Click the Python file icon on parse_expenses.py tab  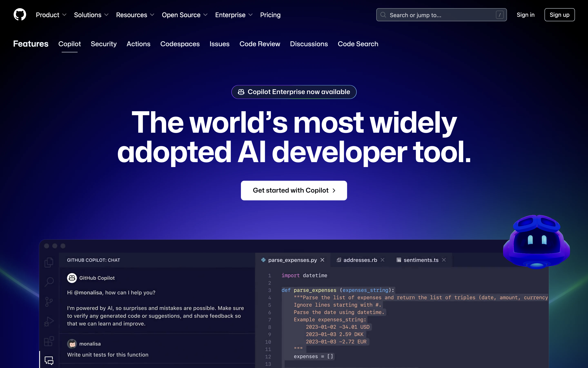click(x=263, y=260)
